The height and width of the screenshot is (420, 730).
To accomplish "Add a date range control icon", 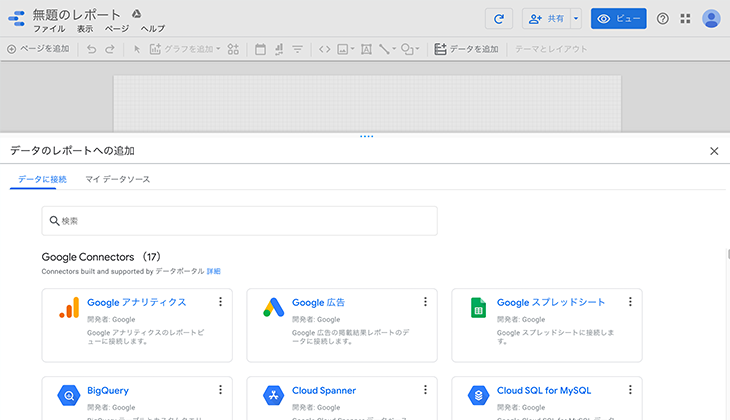I will pos(260,49).
